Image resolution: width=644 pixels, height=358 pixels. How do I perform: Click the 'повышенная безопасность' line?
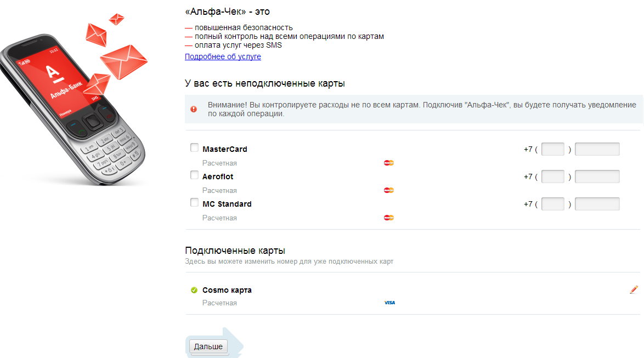244,27
